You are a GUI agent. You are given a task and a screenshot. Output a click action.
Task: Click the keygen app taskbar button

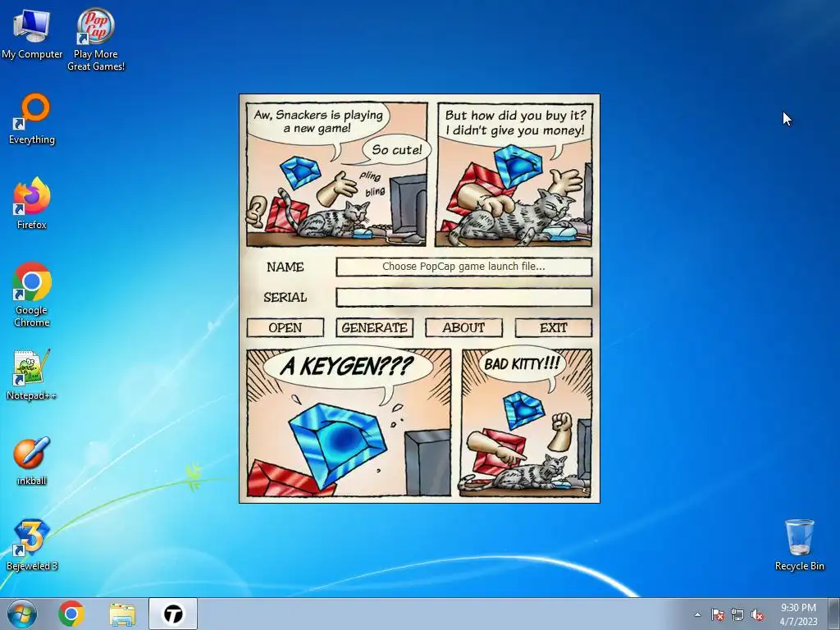(173, 614)
